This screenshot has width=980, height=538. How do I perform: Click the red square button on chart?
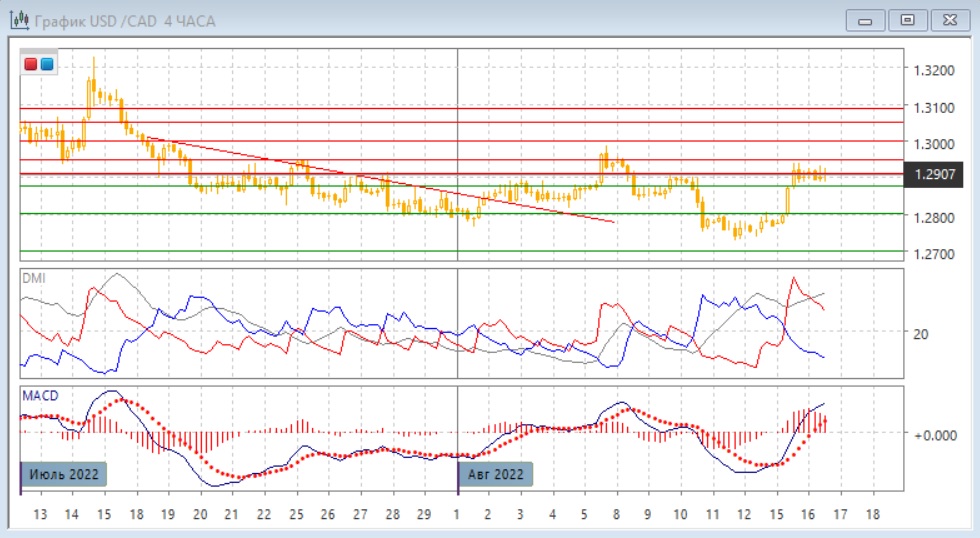[31, 65]
